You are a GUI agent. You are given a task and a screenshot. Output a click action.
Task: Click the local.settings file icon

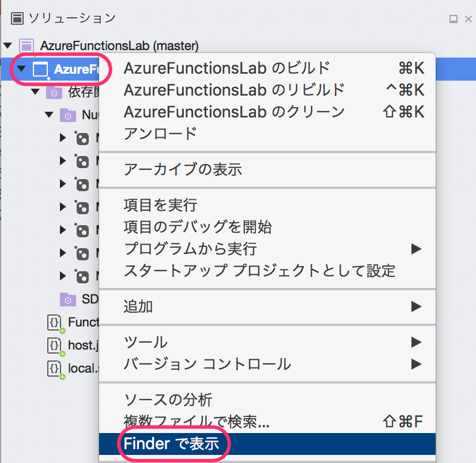coord(54,369)
